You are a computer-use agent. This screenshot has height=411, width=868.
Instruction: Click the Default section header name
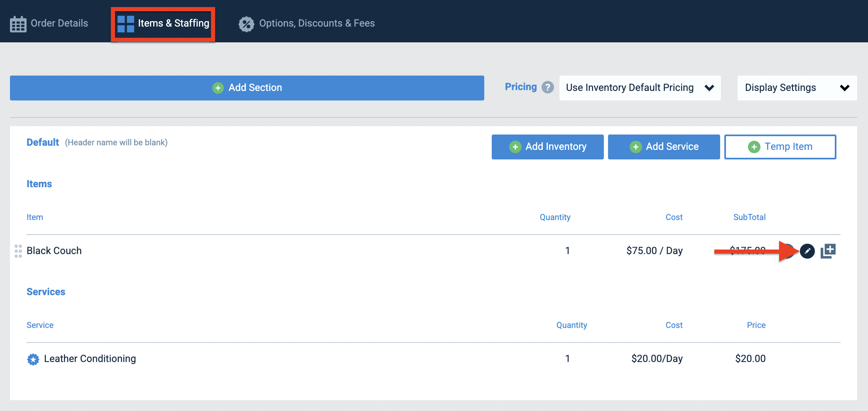click(43, 142)
